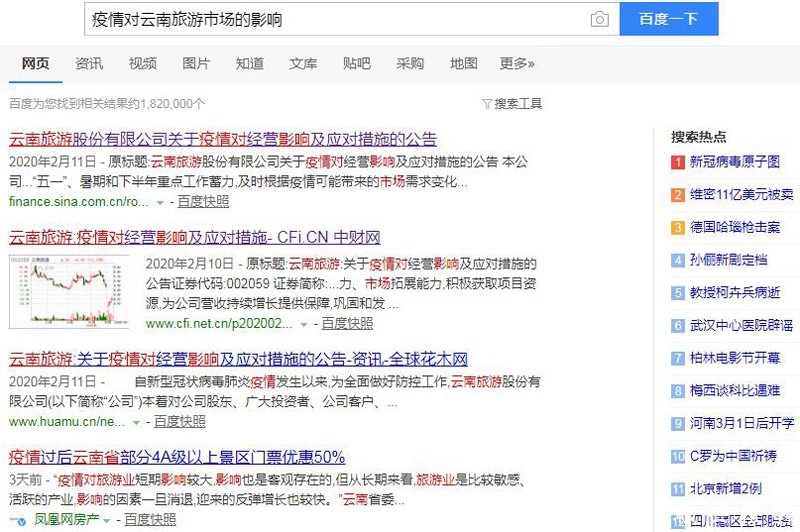The width and height of the screenshot is (800, 532).
Task: Click the icon left of 凤凰网房产
Action: [x=18, y=521]
